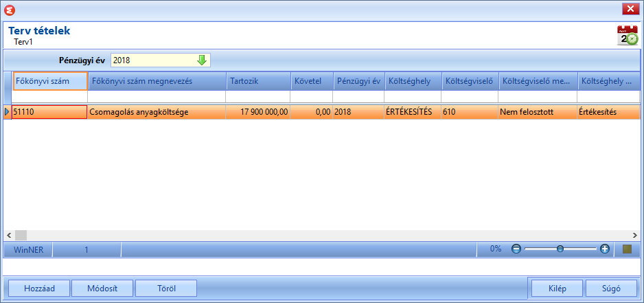This screenshot has width=644, height=303.
Task: Click the calendar clock icon
Action: (x=628, y=35)
